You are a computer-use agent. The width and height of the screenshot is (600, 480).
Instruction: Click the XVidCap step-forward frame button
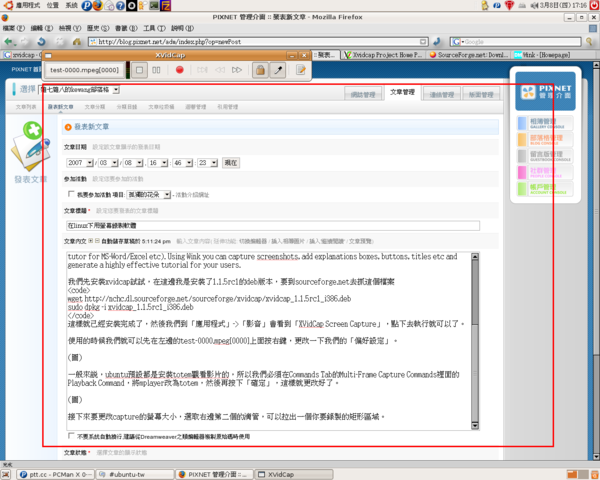202,70
